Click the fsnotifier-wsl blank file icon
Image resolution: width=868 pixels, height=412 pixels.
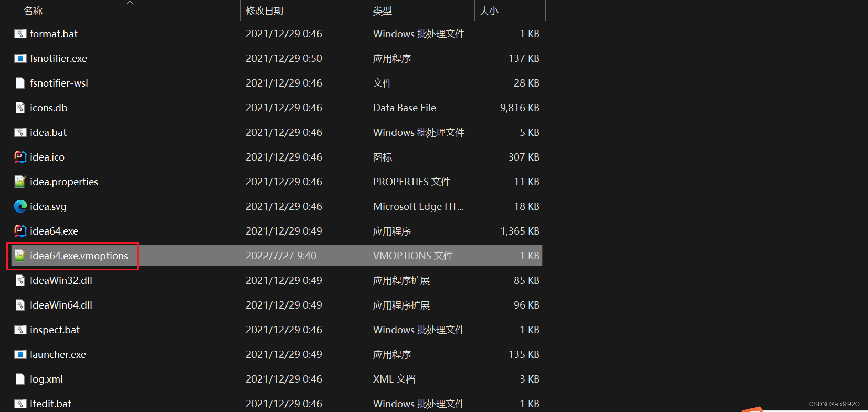[x=20, y=83]
